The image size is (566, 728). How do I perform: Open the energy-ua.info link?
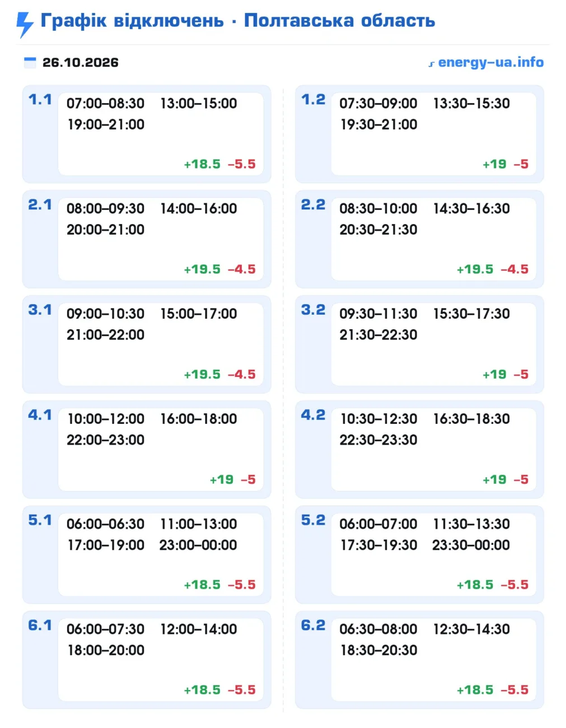486,63
